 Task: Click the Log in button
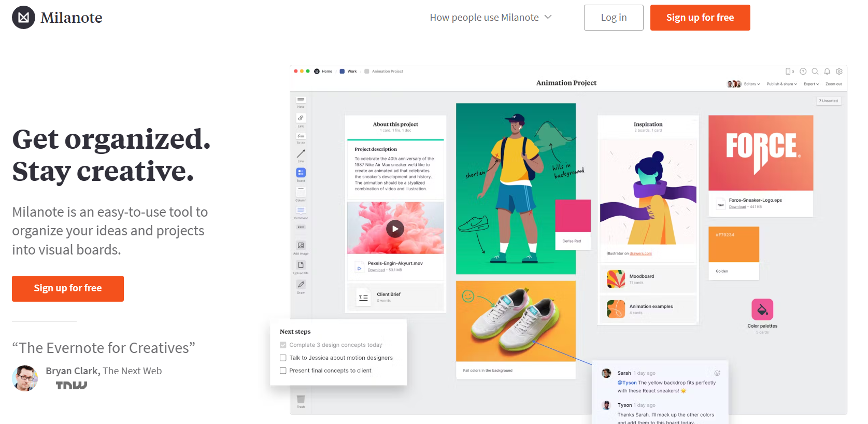coord(614,18)
